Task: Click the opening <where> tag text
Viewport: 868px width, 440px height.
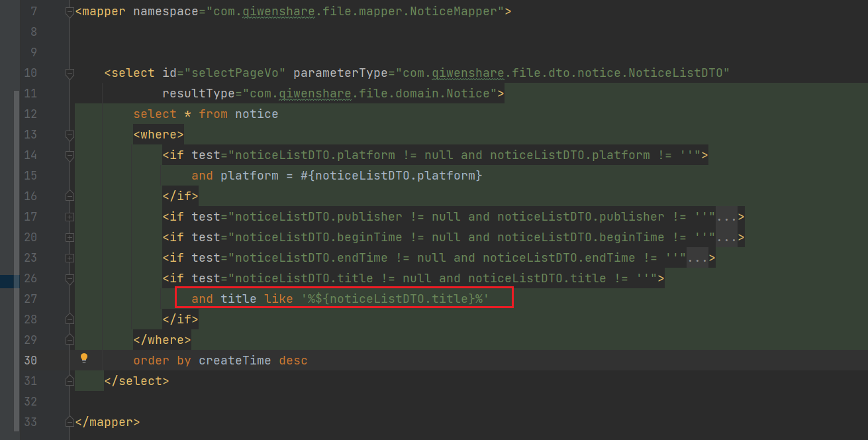Action: pos(158,135)
